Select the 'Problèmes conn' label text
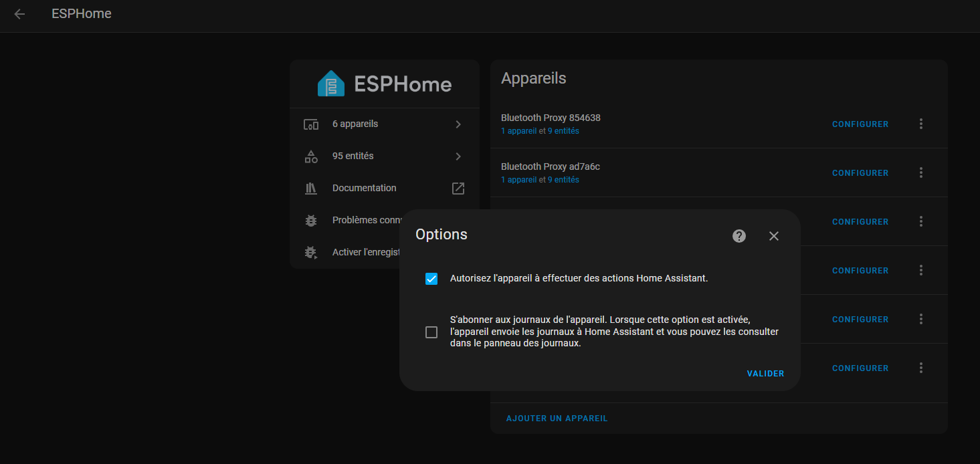Screen dimensions: 980x464 [367, 221]
